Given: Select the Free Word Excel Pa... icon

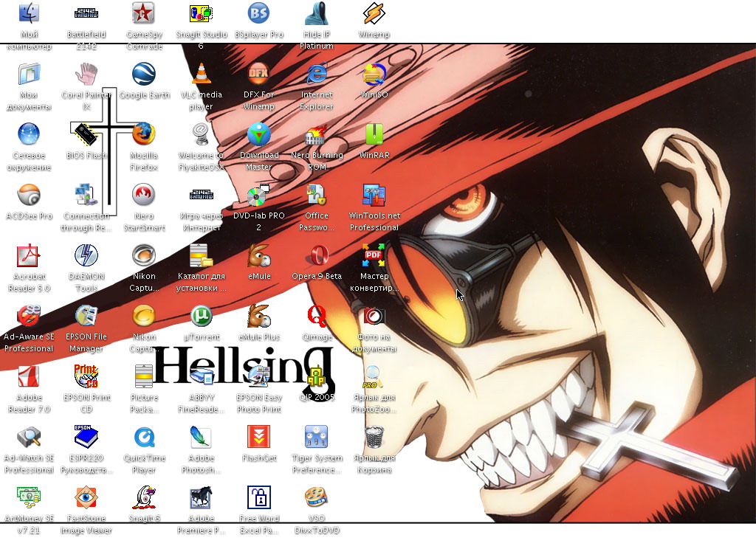Looking at the screenshot, I should tap(259, 497).
